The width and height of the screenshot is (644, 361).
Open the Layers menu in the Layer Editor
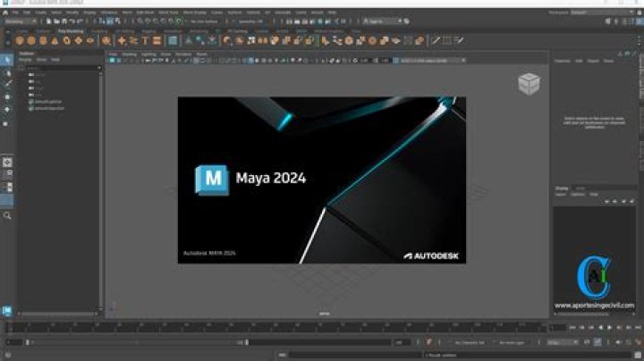tap(561, 195)
